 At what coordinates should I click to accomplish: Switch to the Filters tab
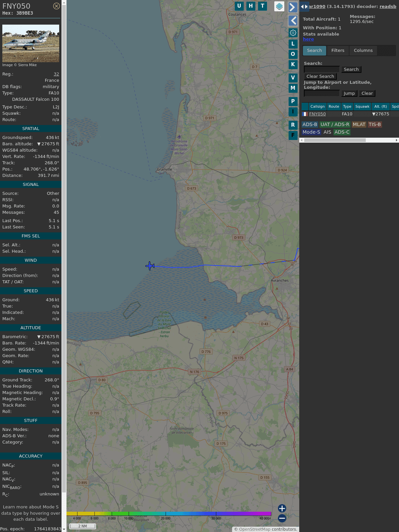point(337,51)
